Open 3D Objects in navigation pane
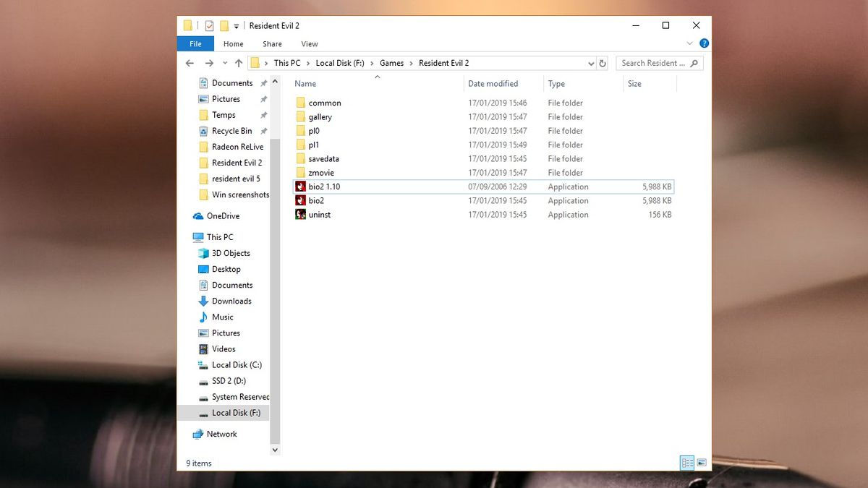The width and height of the screenshot is (868, 488). click(x=224, y=253)
